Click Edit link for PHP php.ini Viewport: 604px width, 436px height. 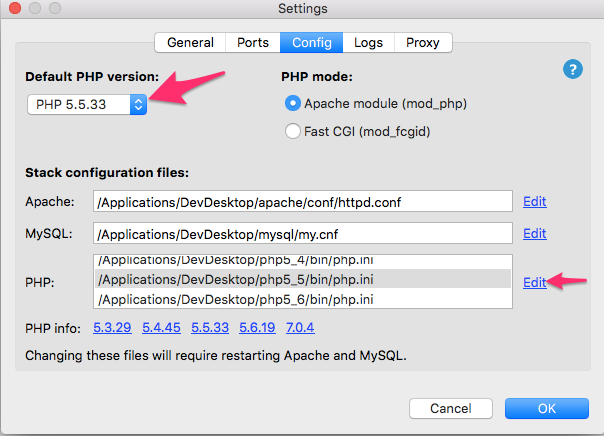(534, 282)
